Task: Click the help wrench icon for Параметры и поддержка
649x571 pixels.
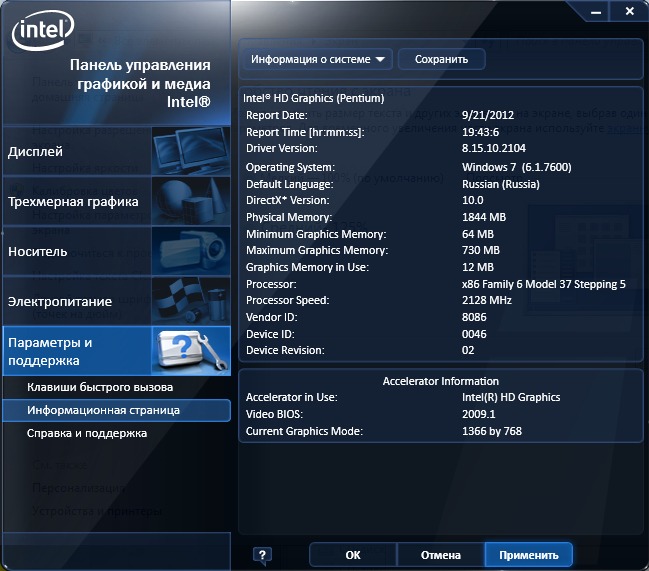Action: click(x=191, y=351)
